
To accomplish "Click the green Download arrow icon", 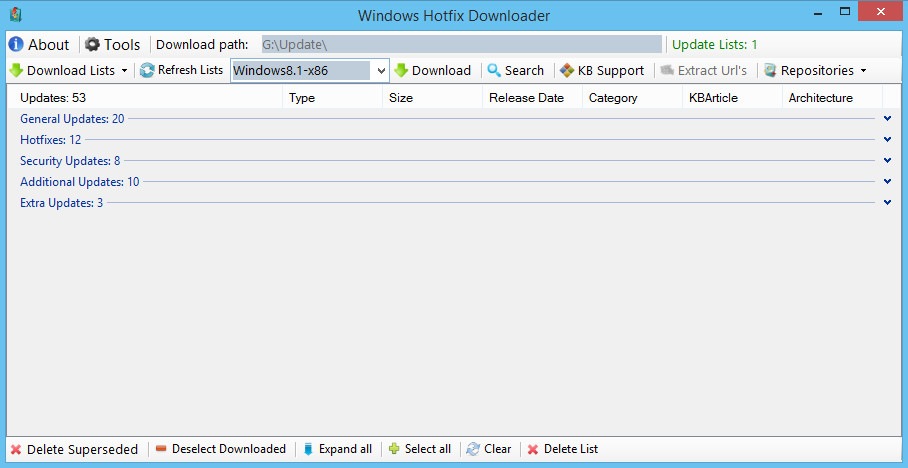I will [x=401, y=70].
